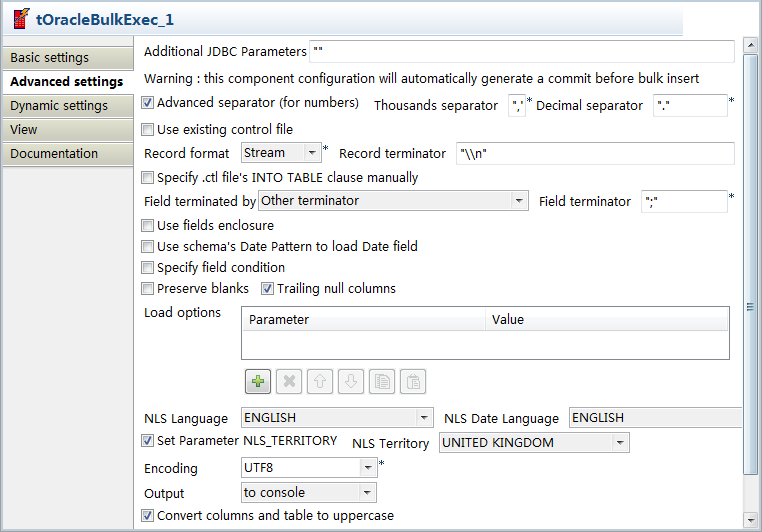Copy the selected load option
The width and height of the screenshot is (762, 532).
coord(382,381)
